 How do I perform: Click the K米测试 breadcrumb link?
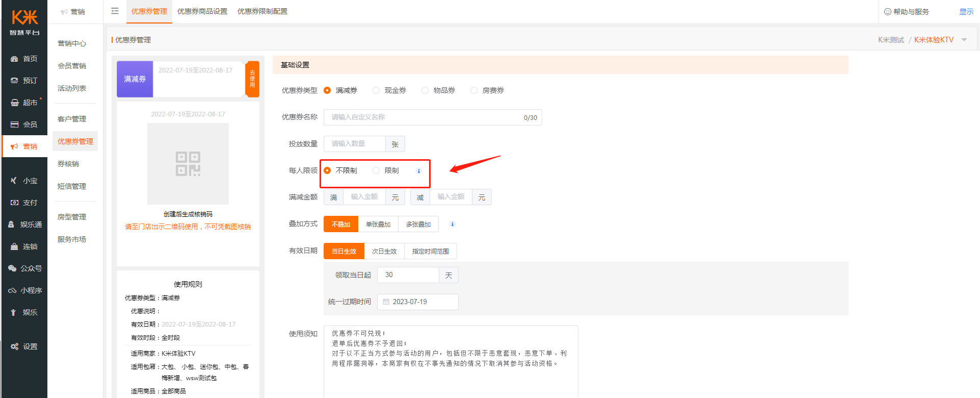coord(891,40)
